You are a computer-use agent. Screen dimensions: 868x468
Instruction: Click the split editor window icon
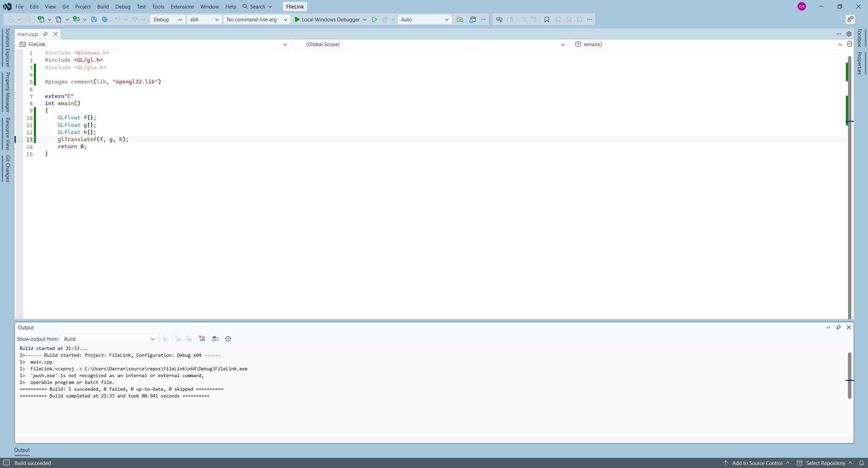click(x=849, y=44)
